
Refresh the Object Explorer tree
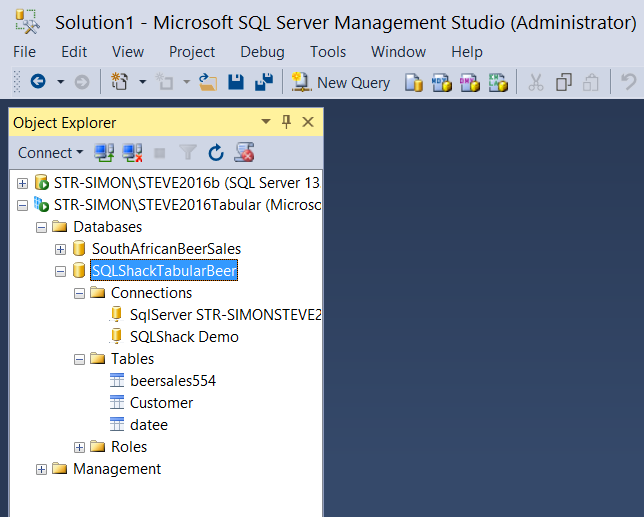(x=215, y=153)
